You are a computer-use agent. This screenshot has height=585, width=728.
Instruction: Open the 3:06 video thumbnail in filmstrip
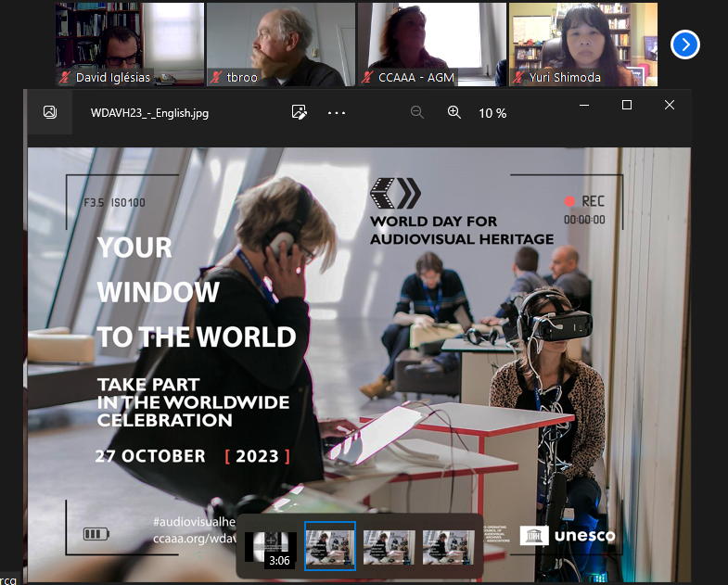(x=271, y=548)
